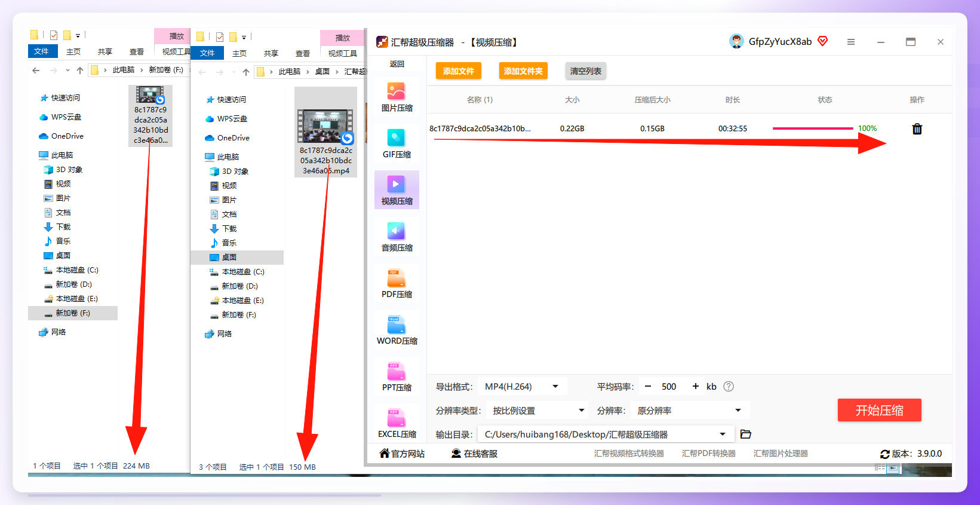The image size is (980, 505).
Task: Click the red VIP diamond badge
Action: [x=823, y=41]
